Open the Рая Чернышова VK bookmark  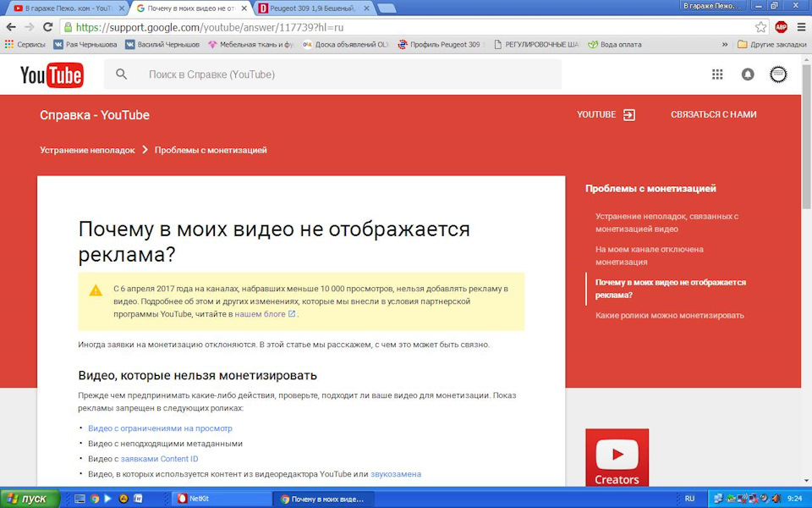pyautogui.click(x=85, y=45)
